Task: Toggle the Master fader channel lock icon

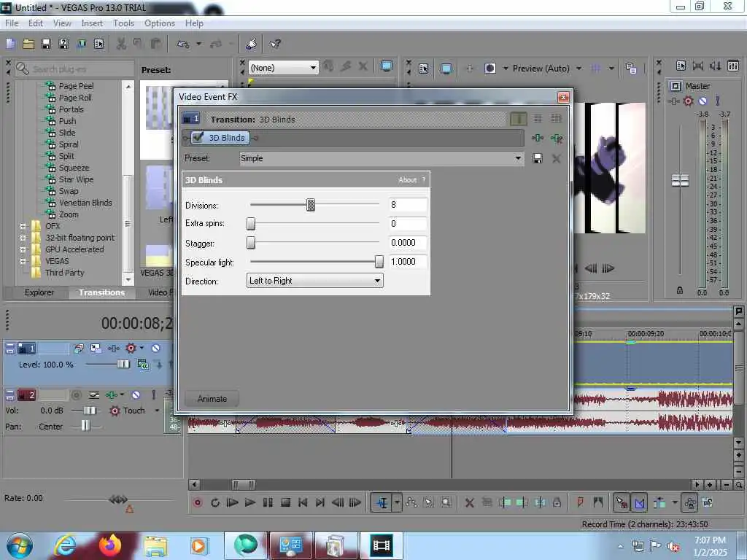Action: [x=680, y=290]
